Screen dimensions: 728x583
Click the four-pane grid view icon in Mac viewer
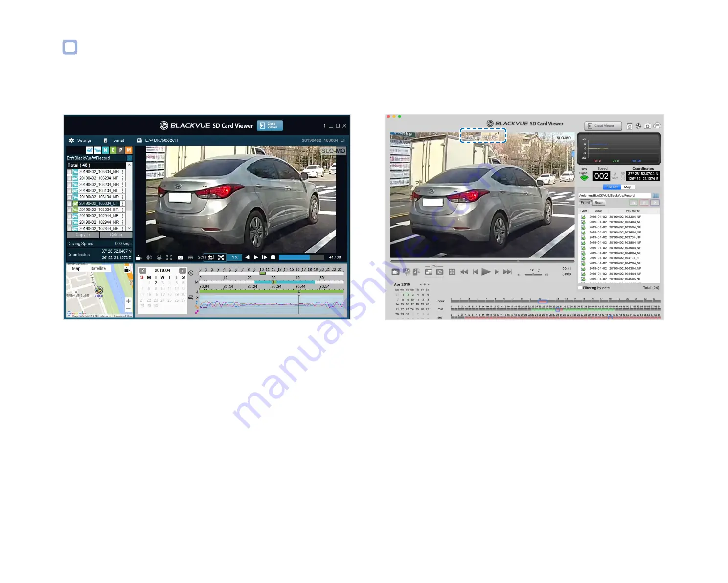[x=452, y=272]
